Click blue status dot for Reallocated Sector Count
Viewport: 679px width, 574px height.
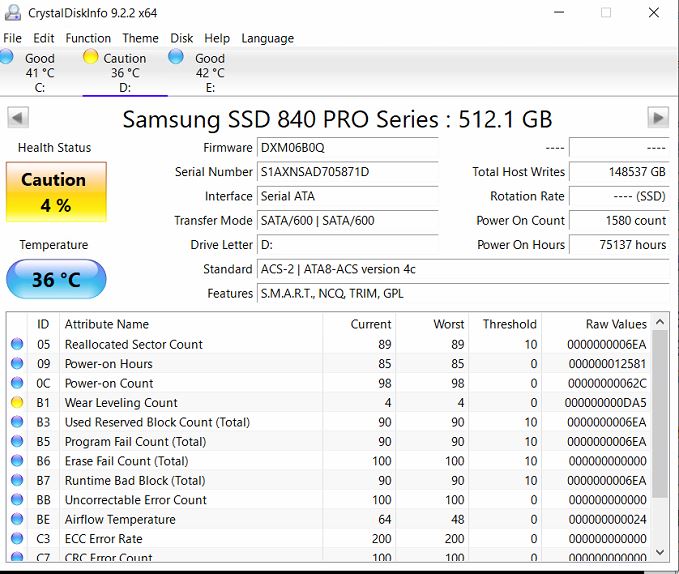(x=16, y=345)
